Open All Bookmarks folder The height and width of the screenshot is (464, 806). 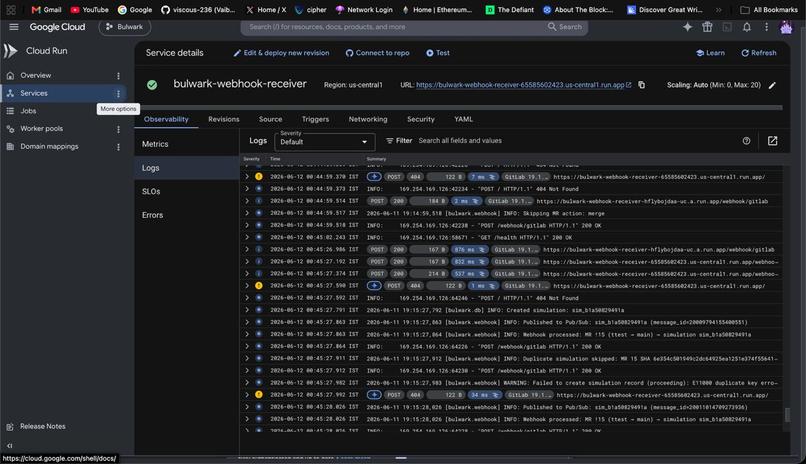tap(768, 10)
